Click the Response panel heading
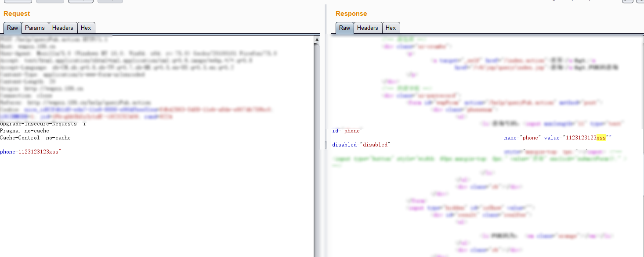644x257 pixels. point(351,14)
